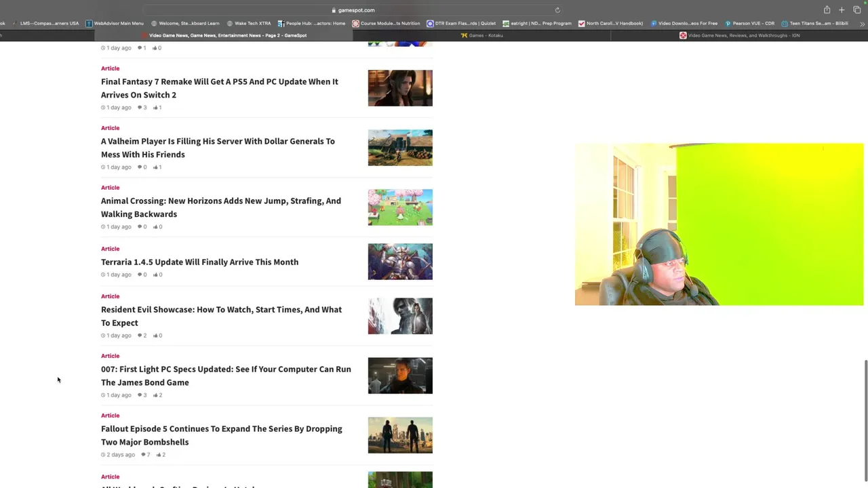Open the Animal Crossing thumbnail
The height and width of the screenshot is (488, 868).
(x=400, y=207)
